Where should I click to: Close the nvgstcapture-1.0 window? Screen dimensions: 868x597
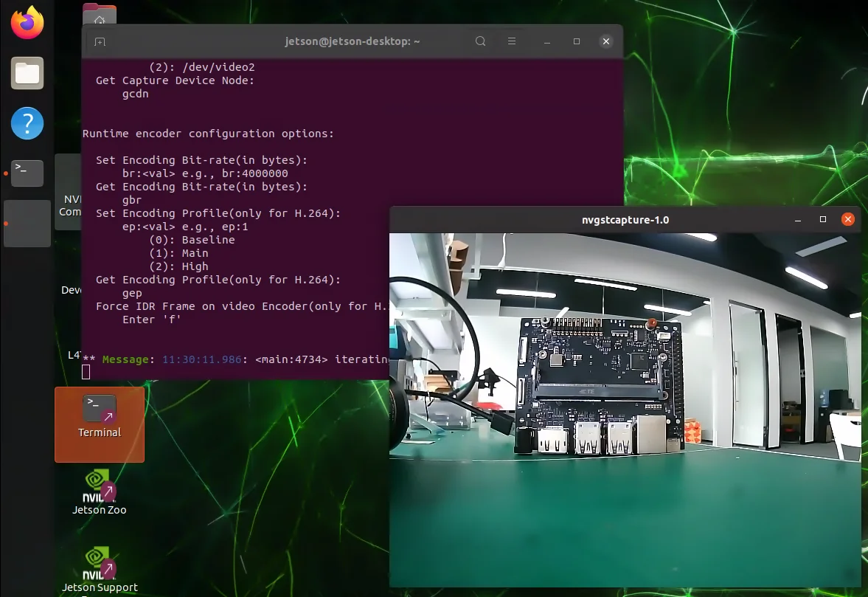pos(847,219)
